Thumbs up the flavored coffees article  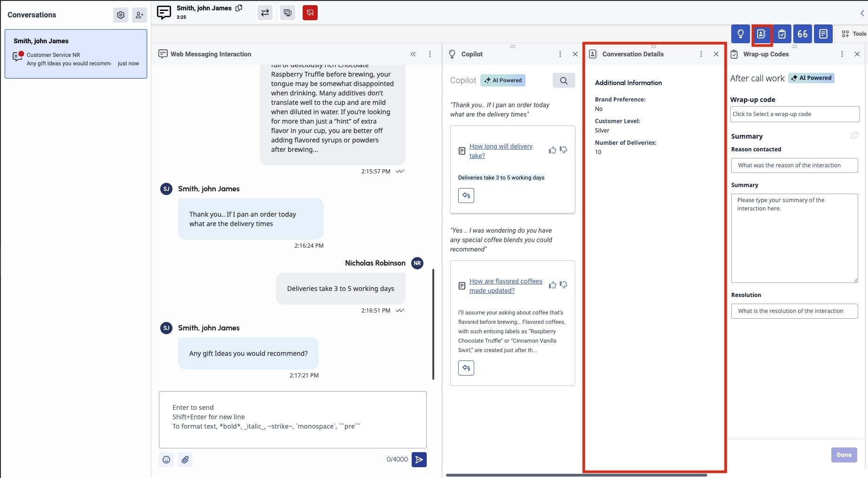[553, 285]
